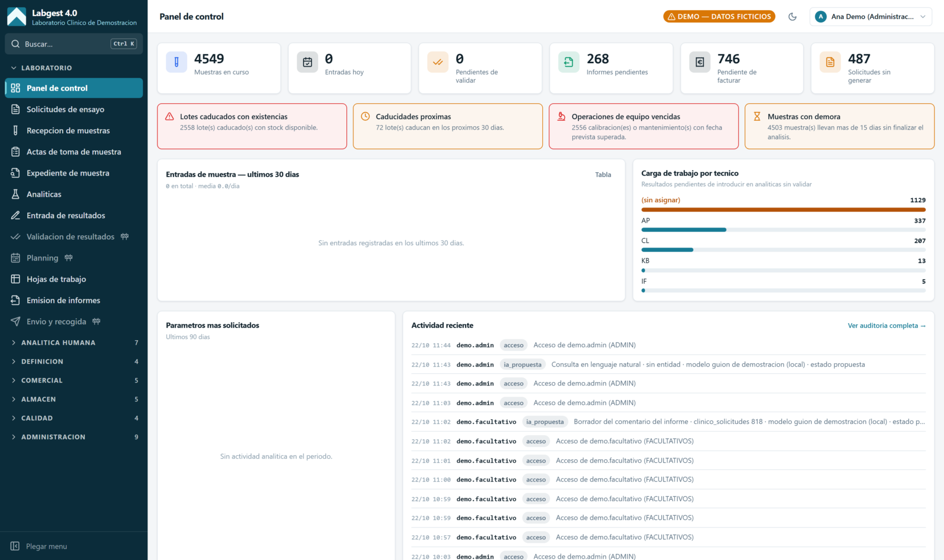Go to Solicitudes de ensayo
The height and width of the screenshot is (560, 944).
pos(74,109)
